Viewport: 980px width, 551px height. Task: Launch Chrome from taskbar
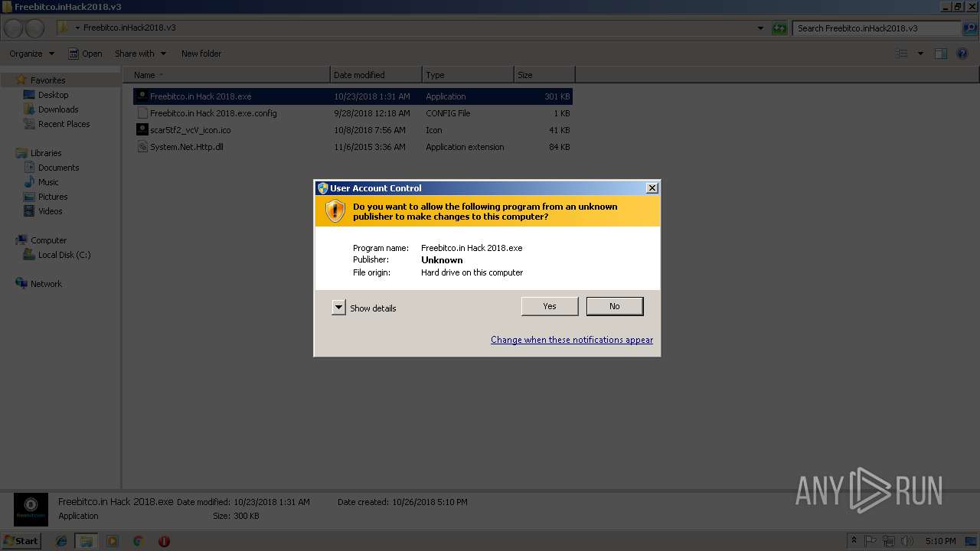point(138,541)
